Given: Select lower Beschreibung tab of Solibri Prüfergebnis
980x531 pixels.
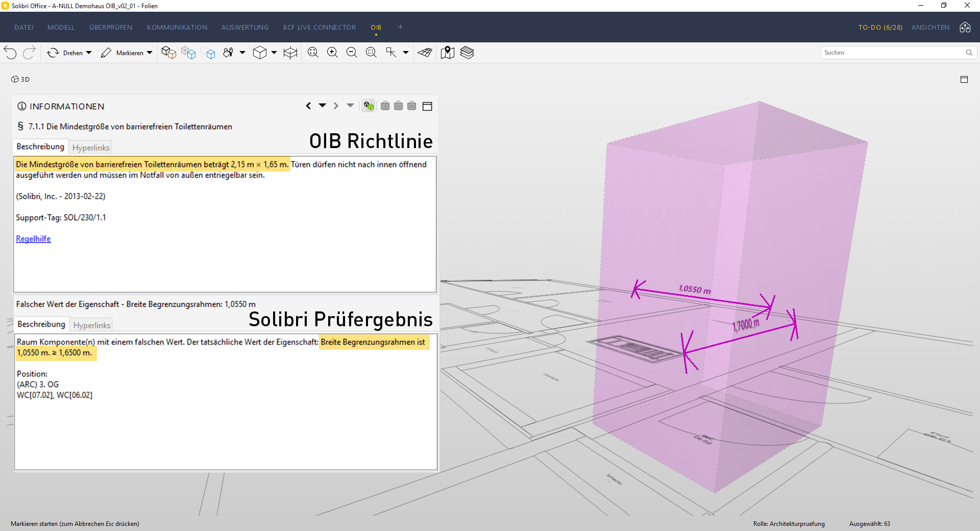Looking at the screenshot, I should [x=41, y=324].
